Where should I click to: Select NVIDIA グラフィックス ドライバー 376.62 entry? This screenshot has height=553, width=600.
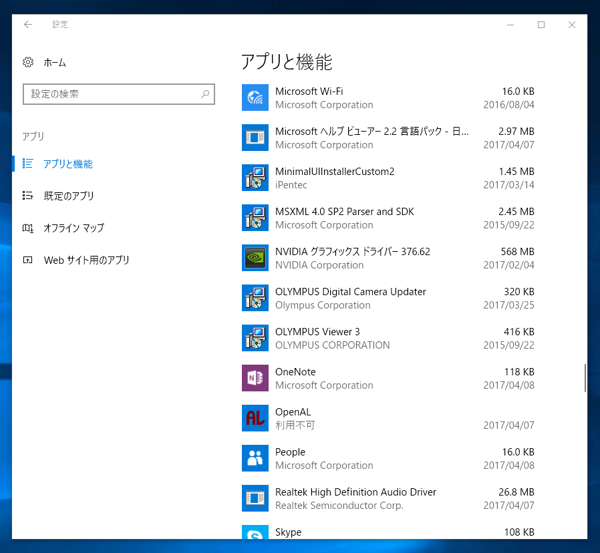(352, 251)
